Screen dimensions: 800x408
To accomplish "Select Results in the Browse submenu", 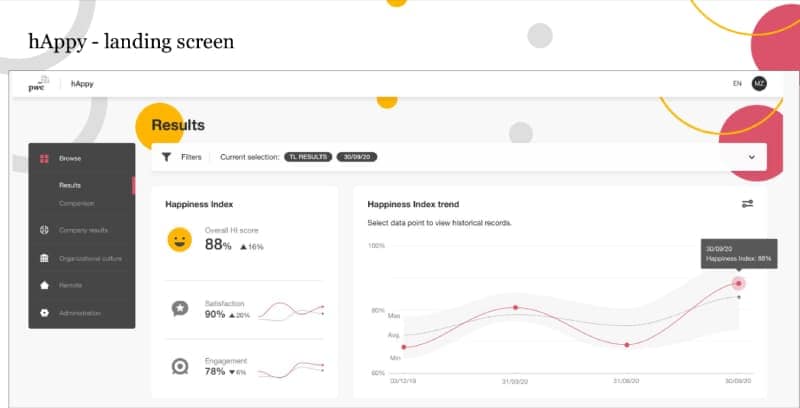I will (x=70, y=185).
